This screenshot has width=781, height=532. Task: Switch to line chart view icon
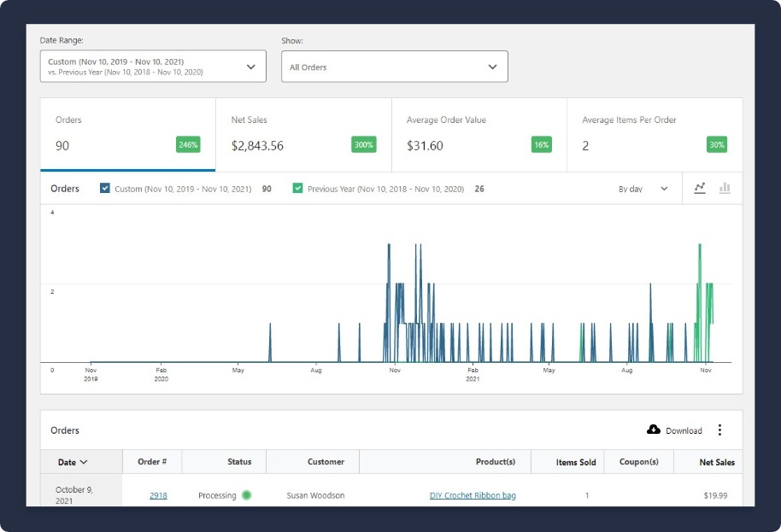700,189
